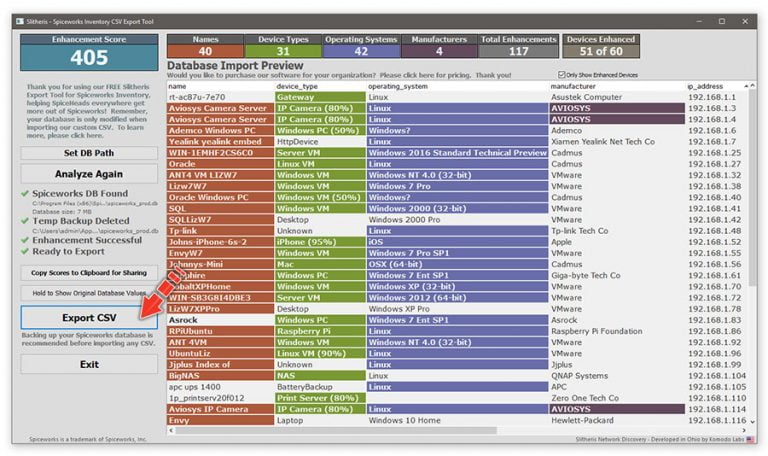Screen dimensions: 768x456
Task: Click the Johns-iPhone-6s-2 name cell
Action: tap(220, 242)
